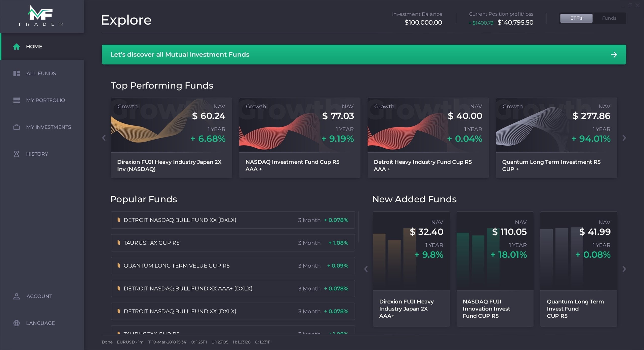Image resolution: width=644 pixels, height=350 pixels.
Task: Click marker icon beside TAURUS TAX CUP R5
Action: (x=118, y=243)
